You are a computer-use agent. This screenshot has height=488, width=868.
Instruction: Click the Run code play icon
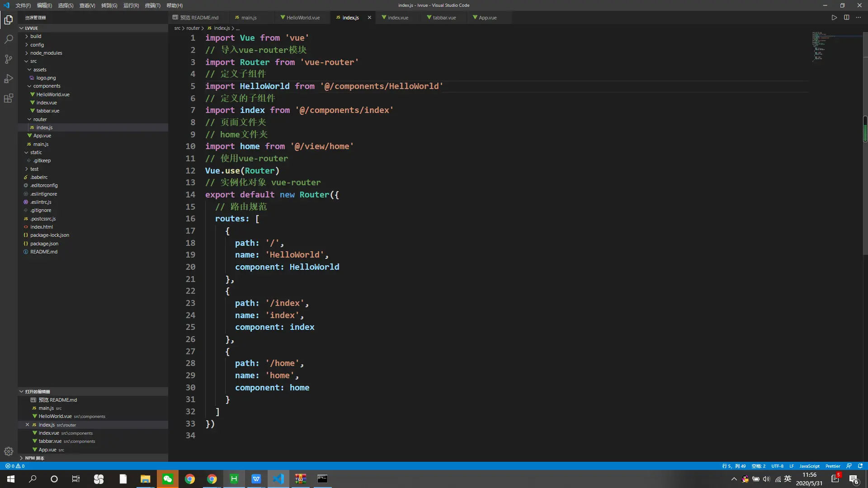(x=834, y=18)
